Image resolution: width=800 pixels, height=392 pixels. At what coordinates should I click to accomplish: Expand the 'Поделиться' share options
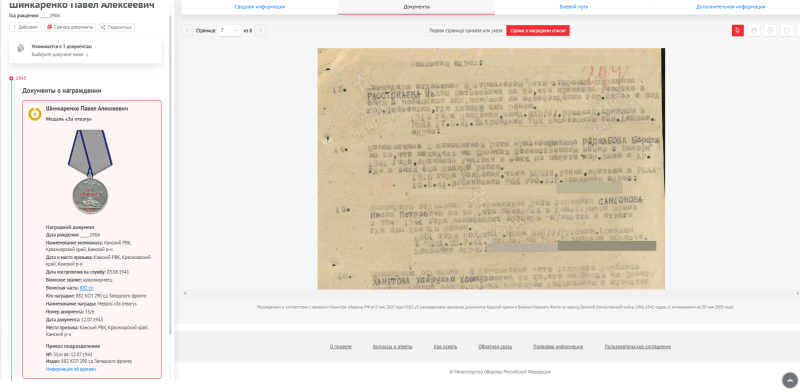tap(117, 27)
